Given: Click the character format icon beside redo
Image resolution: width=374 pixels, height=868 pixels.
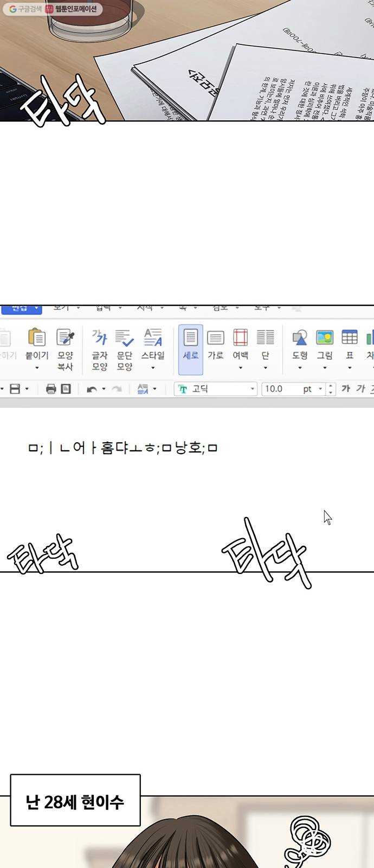Looking at the screenshot, I should point(143,389).
